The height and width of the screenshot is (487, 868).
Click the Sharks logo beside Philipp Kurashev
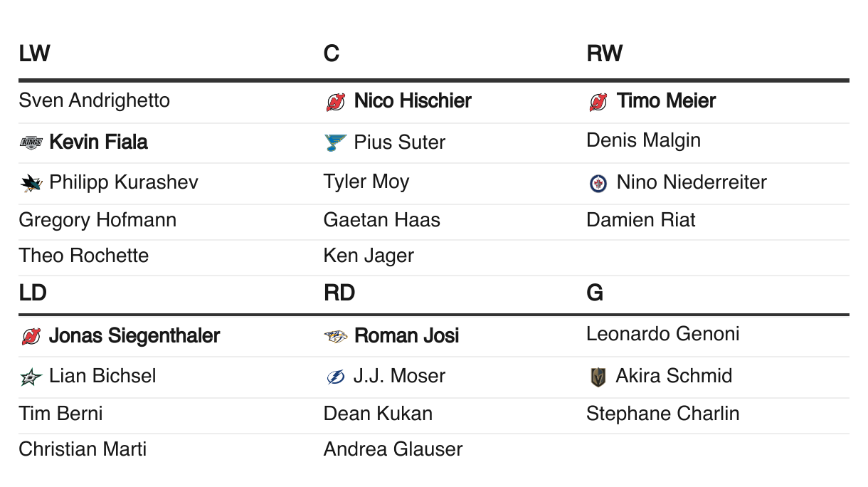[31, 183]
